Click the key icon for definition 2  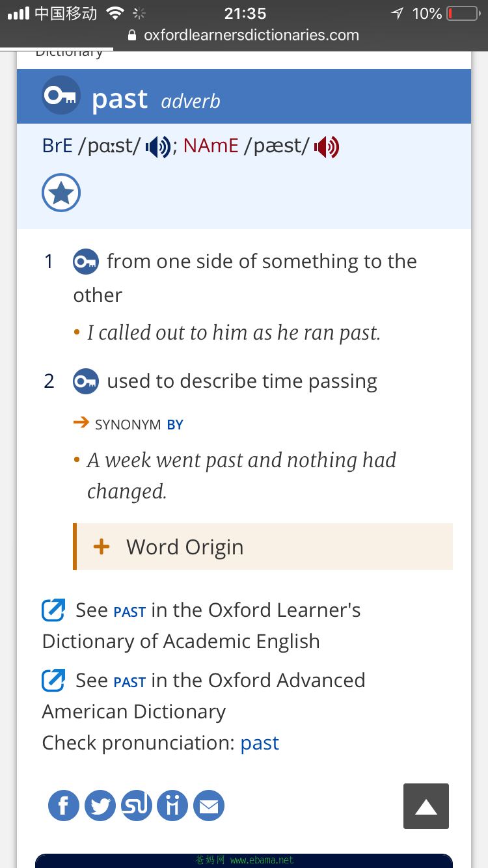tap(85, 381)
